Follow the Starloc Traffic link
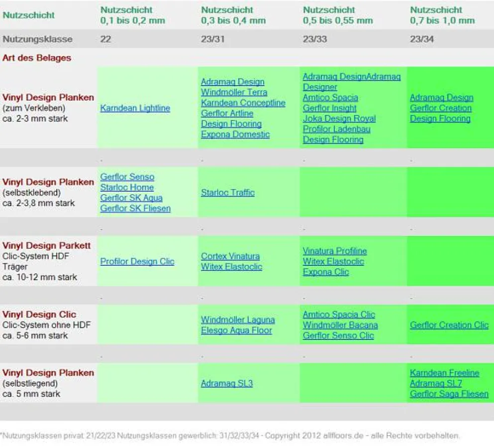 (x=227, y=192)
